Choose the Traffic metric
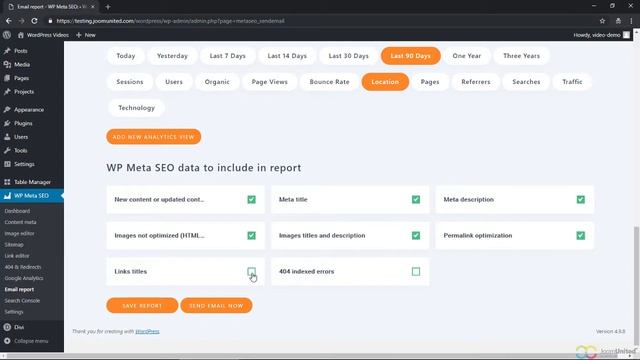The width and height of the screenshot is (640, 360). point(572,82)
